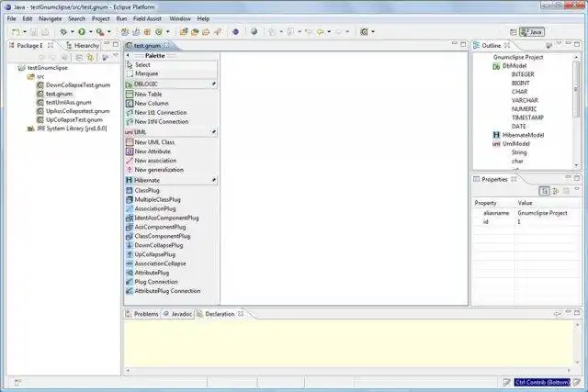Click the Debug bug toolbar icon
The width and height of the screenshot is (588, 392).
click(x=63, y=32)
